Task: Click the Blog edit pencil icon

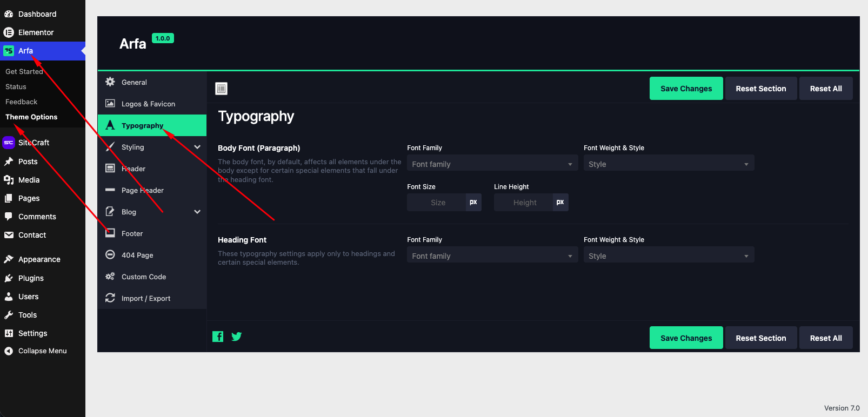Action: click(110, 212)
